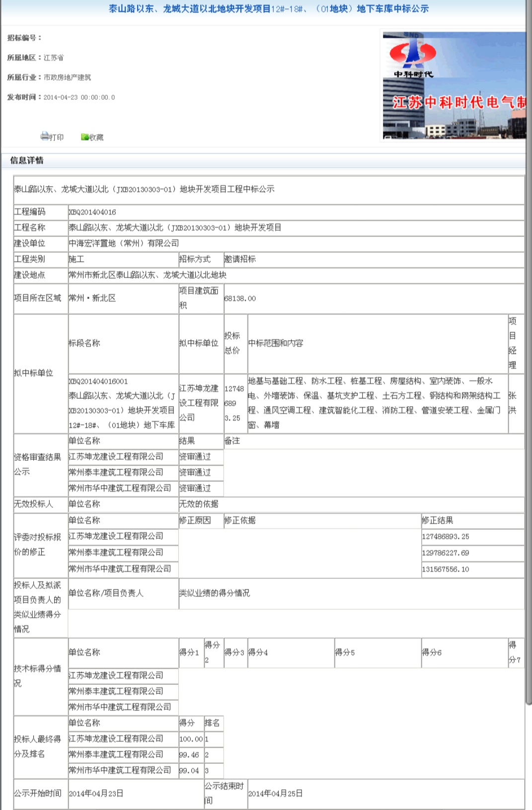Select the 招标编号 label

coord(24,38)
